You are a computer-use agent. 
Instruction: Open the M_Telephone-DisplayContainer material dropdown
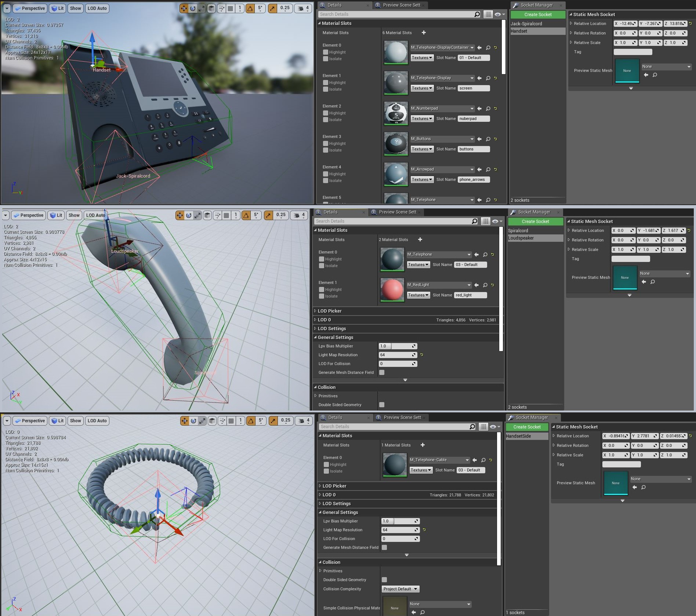point(442,48)
